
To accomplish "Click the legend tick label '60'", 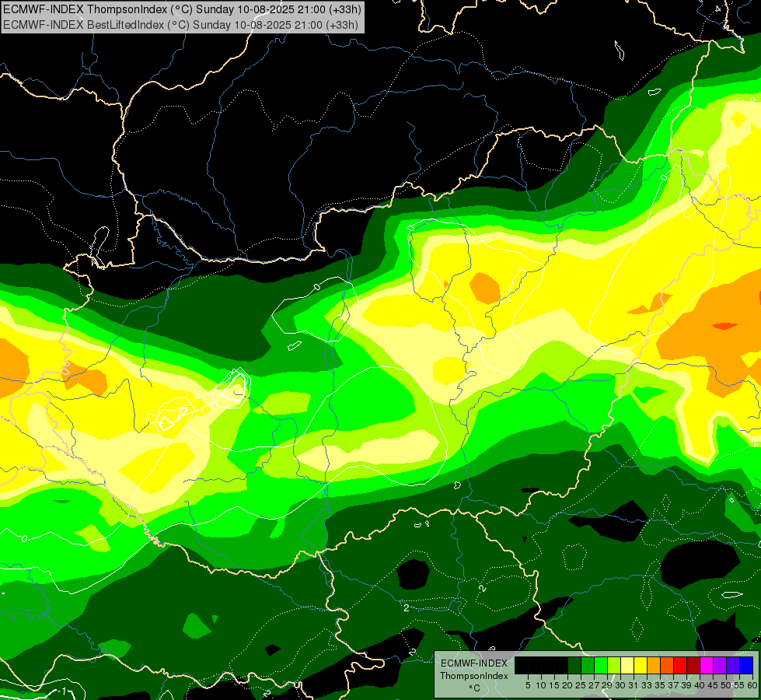I will tap(752, 685).
